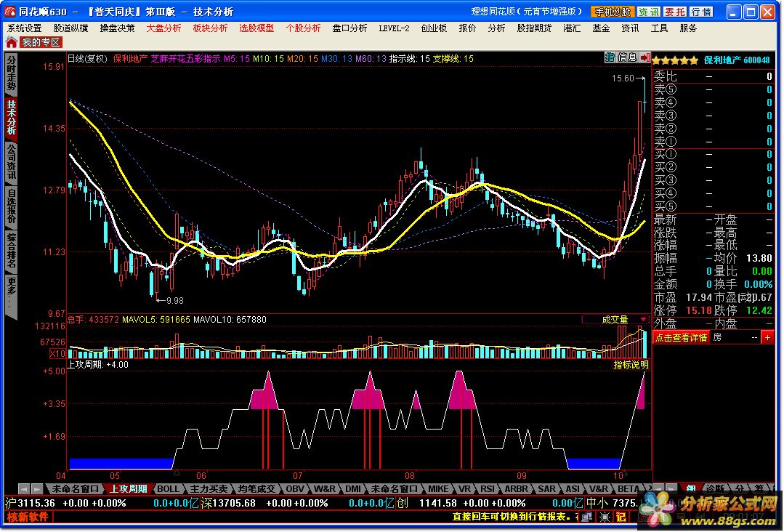Open the 股指期货 menu

(534, 28)
